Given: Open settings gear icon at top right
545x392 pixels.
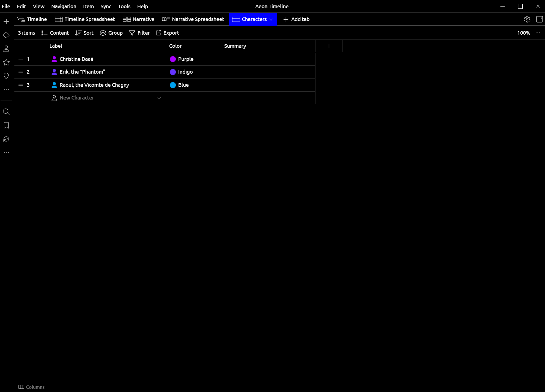Looking at the screenshot, I should click(x=527, y=19).
